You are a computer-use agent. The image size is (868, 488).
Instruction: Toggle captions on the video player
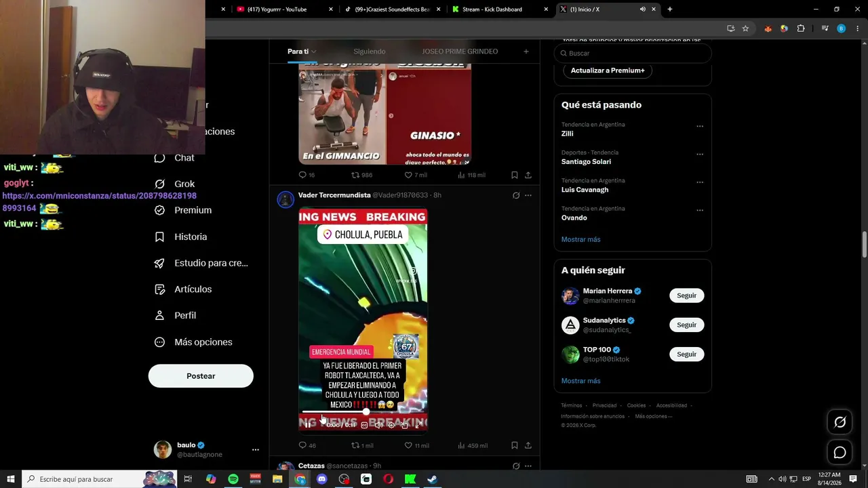364,425
